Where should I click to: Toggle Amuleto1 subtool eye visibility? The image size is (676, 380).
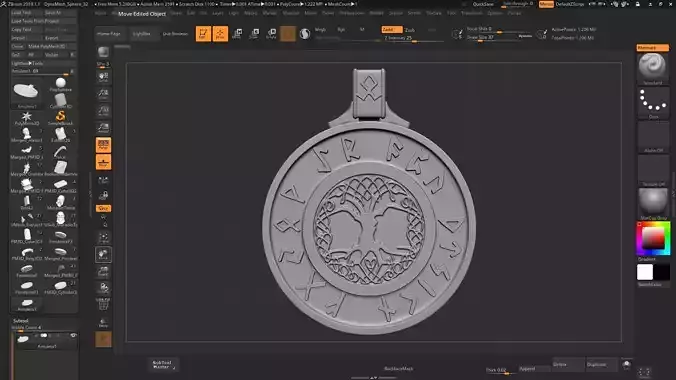pos(73,336)
